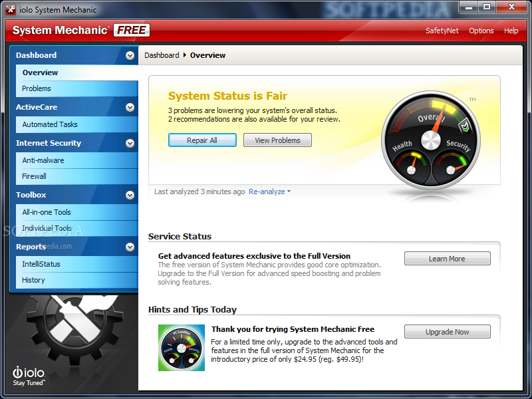
Task: Click the "Last analyzed 3 minutes ago" text
Action: [199, 192]
